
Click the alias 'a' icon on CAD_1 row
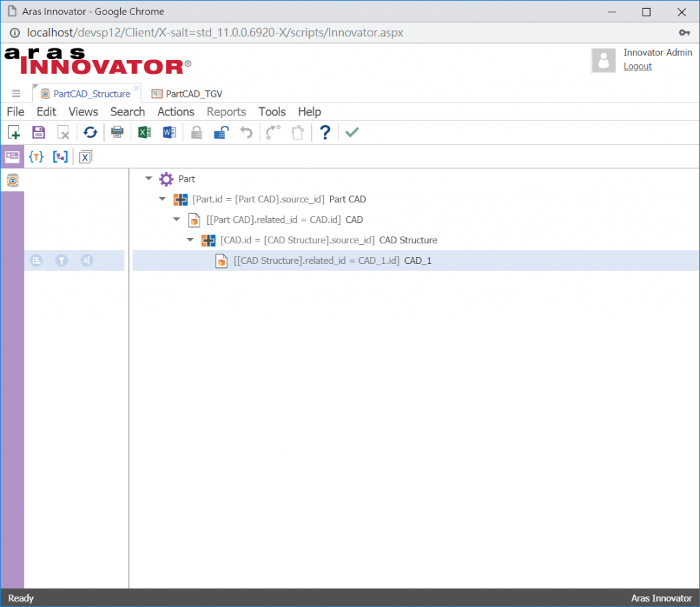click(x=87, y=260)
